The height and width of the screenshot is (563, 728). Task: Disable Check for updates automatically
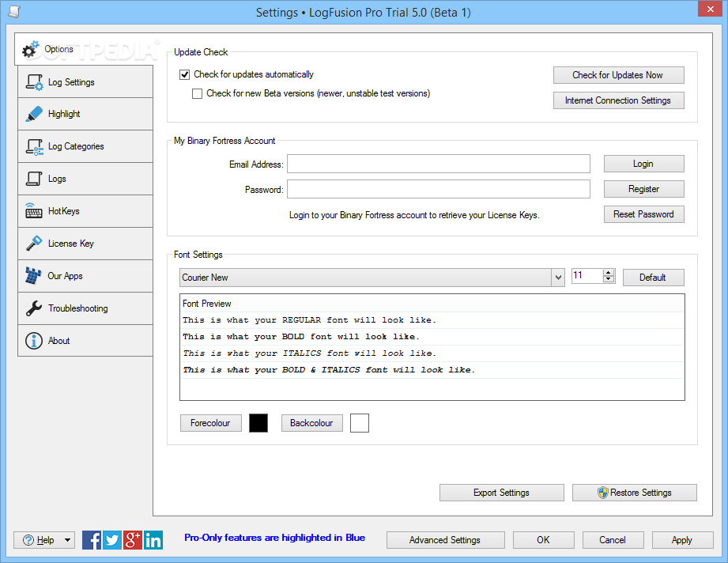point(185,74)
